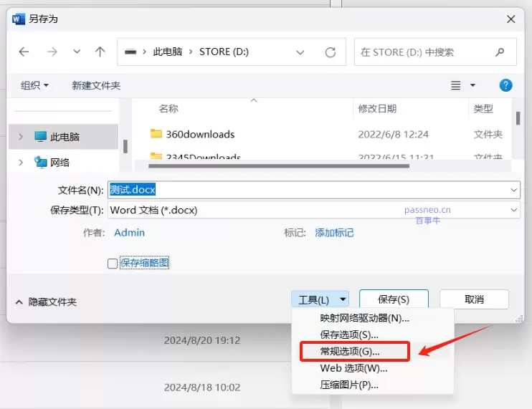532x409 pixels.
Task: Refresh the STORE (D:) folder view
Action: [x=330, y=52]
